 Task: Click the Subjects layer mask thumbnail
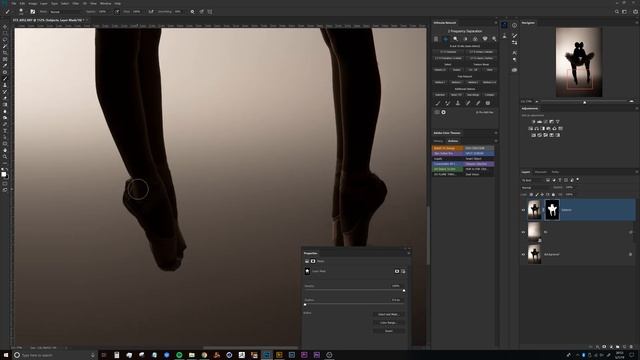pos(552,210)
